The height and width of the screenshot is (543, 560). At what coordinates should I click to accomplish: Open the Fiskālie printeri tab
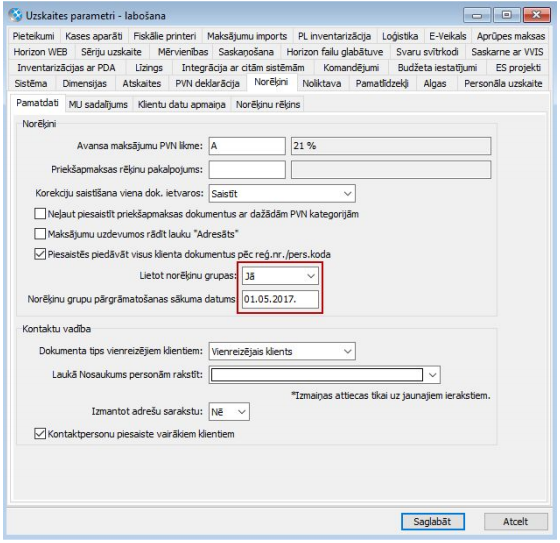click(x=165, y=36)
